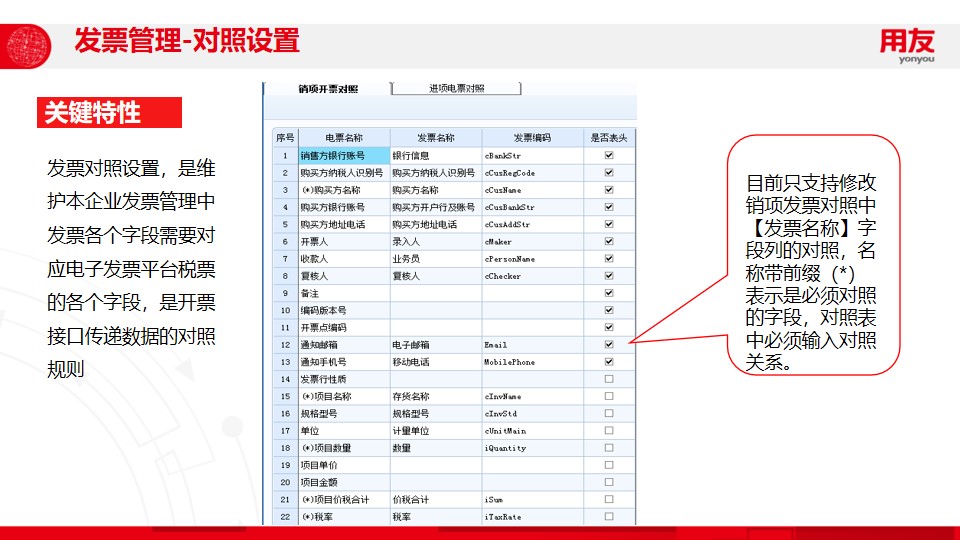The image size is (960, 540).
Task: Enable 是否表头 for (*)项目名称 row
Action: click(609, 396)
